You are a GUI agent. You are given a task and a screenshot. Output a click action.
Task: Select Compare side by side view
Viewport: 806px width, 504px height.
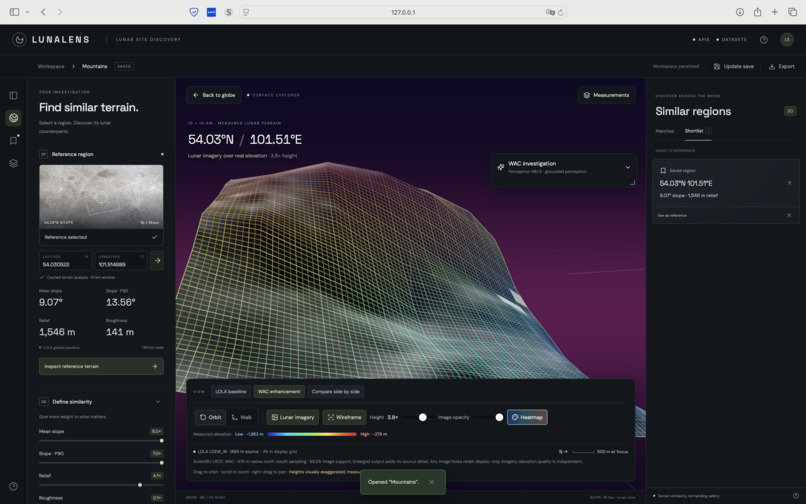[x=336, y=391]
